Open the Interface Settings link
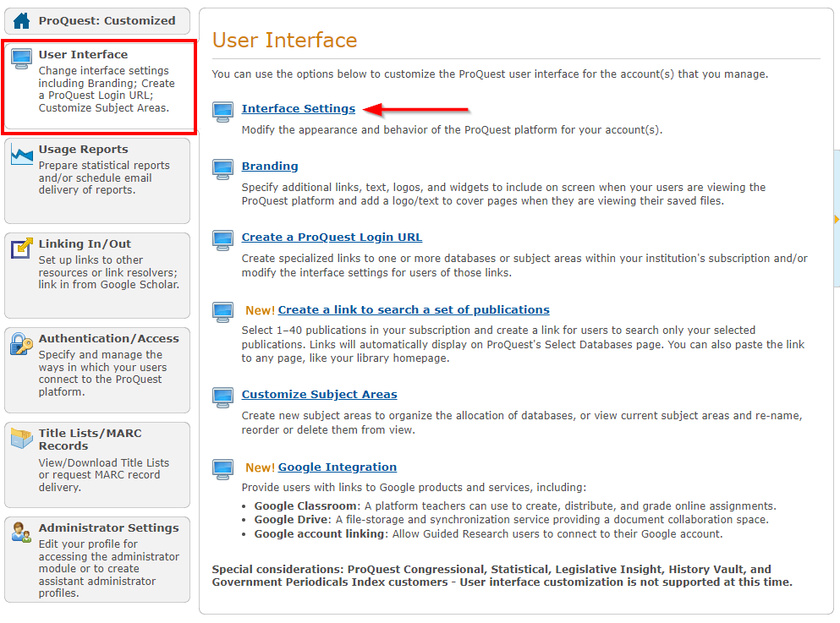The image size is (840, 623). coord(298,108)
